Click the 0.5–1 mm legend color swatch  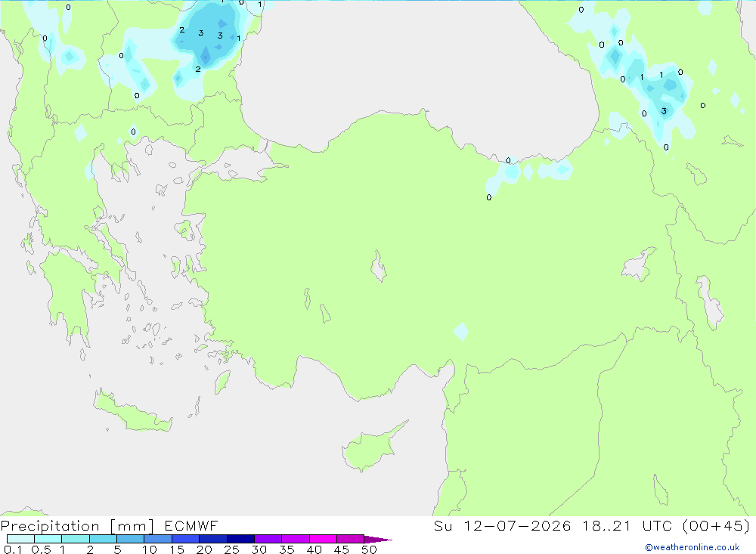coord(48,539)
